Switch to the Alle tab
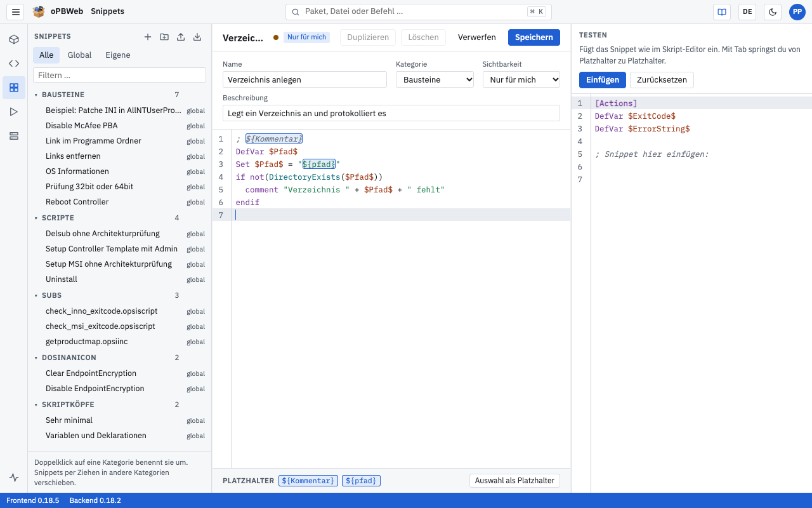812x508 pixels. click(x=46, y=55)
